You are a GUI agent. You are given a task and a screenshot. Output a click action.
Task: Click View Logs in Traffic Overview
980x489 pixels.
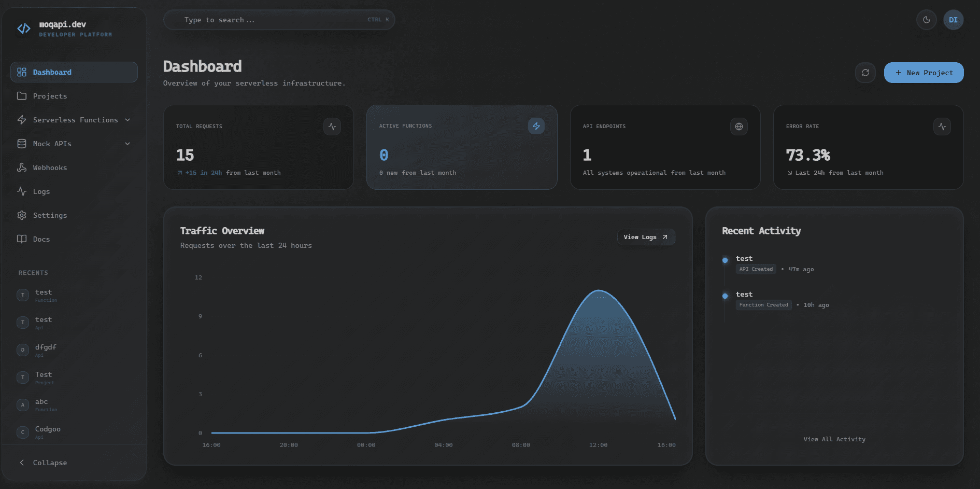click(x=646, y=237)
